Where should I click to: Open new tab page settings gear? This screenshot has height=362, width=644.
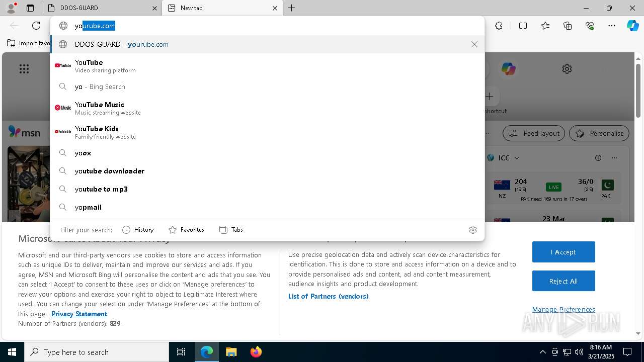(x=567, y=69)
